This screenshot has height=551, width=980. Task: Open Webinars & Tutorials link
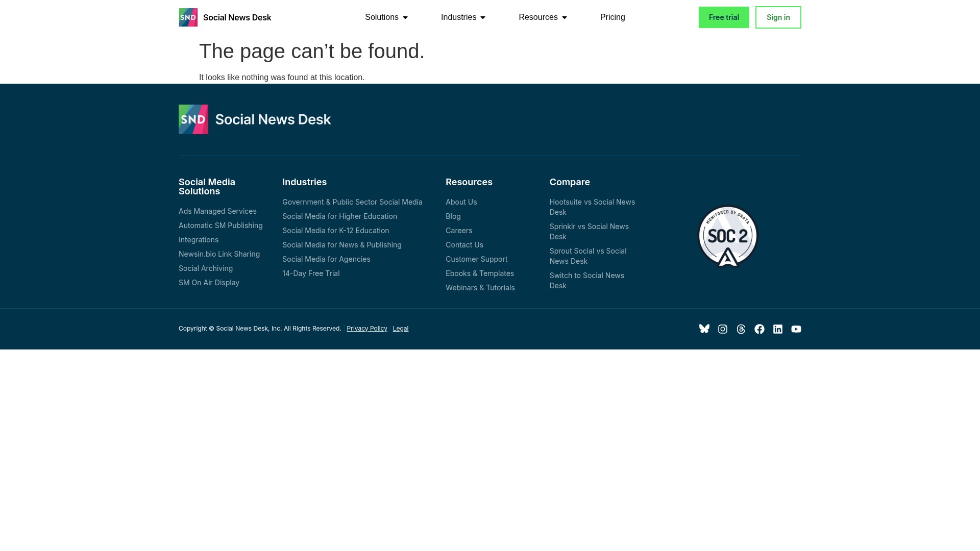click(480, 288)
